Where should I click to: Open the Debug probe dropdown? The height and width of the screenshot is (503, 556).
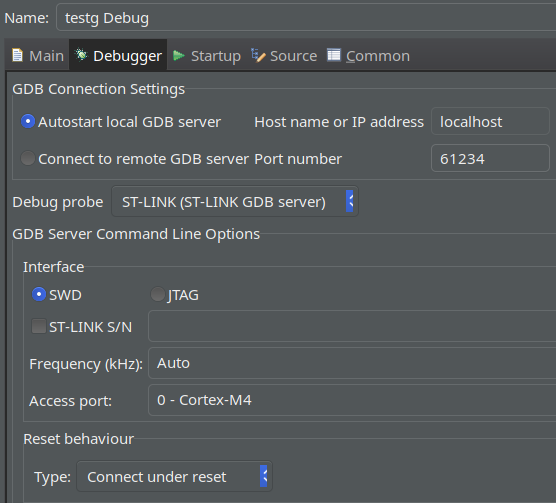coord(235,201)
